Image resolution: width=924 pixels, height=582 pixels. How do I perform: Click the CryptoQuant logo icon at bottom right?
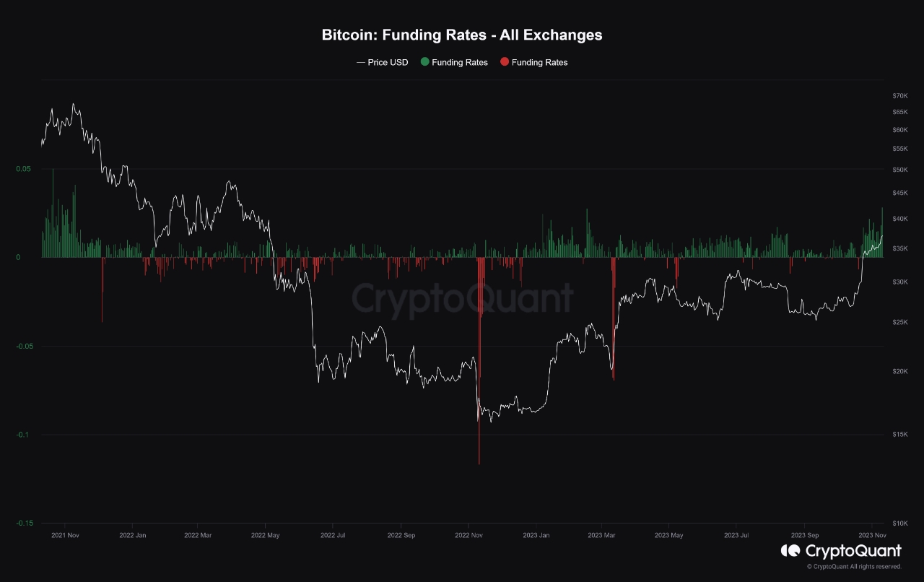(790, 551)
